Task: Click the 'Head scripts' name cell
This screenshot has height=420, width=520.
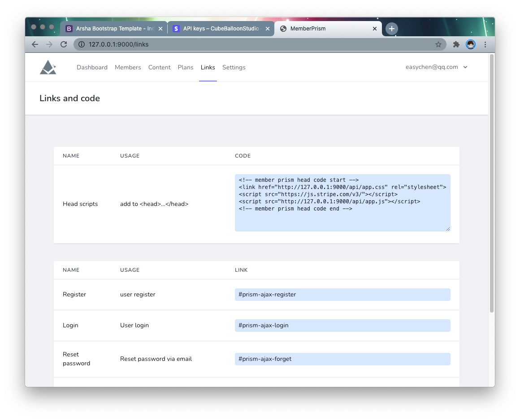Action: [80, 204]
